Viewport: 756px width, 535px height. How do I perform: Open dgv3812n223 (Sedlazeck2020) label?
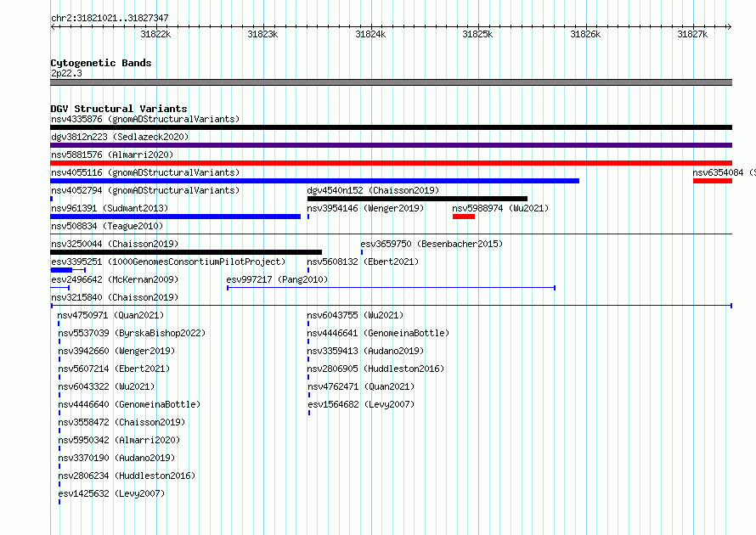[120, 137]
